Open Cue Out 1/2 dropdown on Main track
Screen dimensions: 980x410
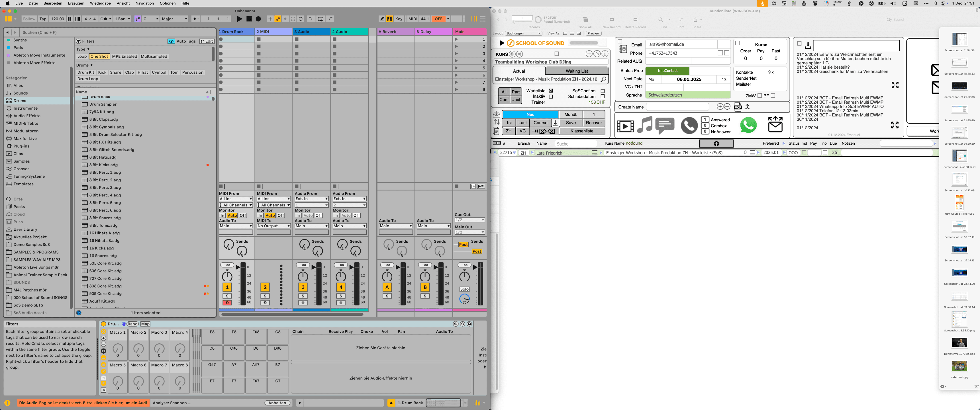(470, 220)
